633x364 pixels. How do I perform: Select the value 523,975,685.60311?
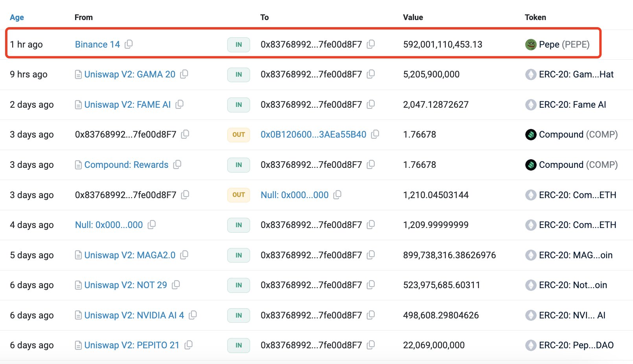point(442,285)
